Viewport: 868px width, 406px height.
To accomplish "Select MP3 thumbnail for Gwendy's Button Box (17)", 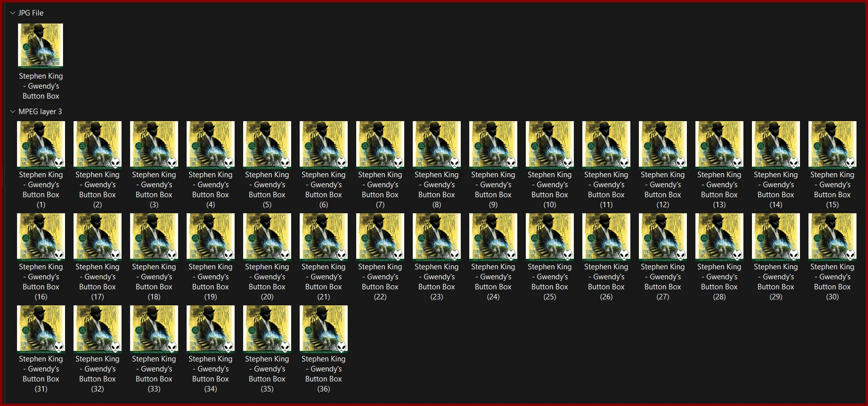I will point(98,236).
